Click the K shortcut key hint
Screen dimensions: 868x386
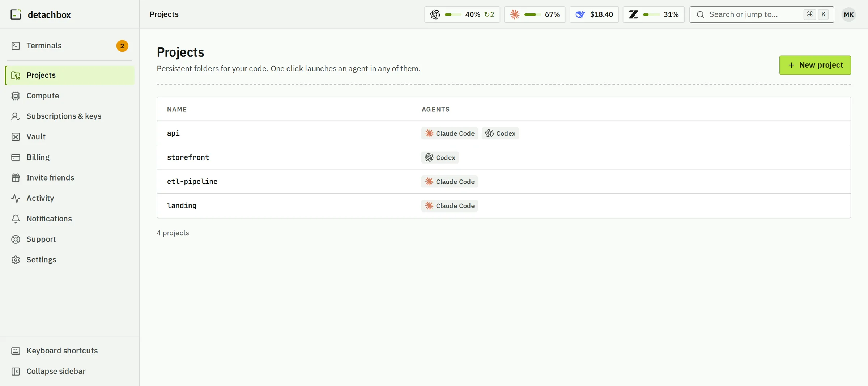point(823,14)
